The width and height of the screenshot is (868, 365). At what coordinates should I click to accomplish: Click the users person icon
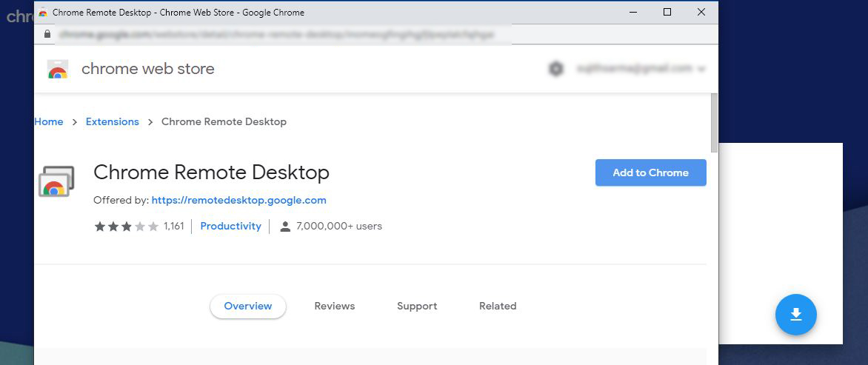[285, 227]
